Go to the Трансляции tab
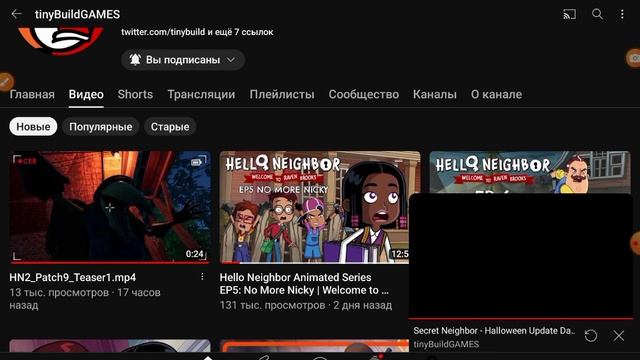This screenshot has height=360, width=640. [x=201, y=94]
